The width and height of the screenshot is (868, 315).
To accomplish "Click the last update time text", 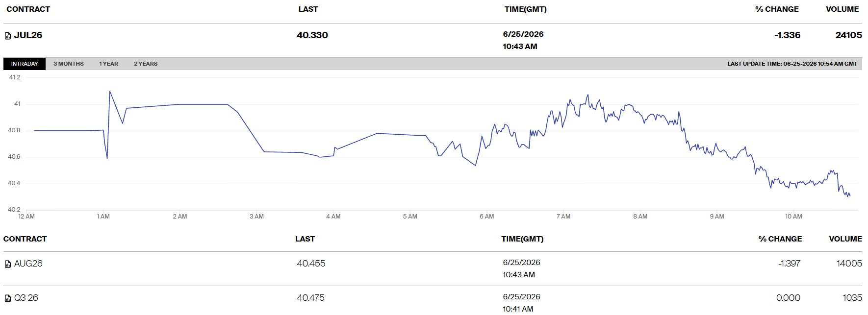I will (792, 64).
